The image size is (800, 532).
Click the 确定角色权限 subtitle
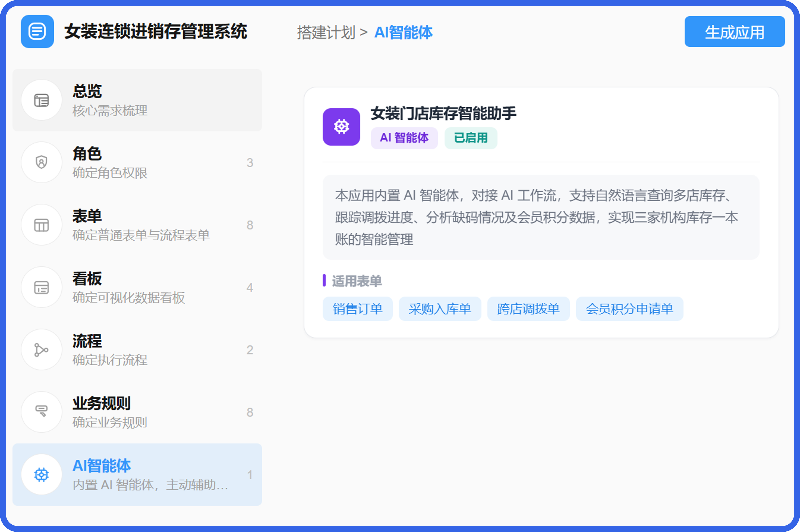[110, 173]
